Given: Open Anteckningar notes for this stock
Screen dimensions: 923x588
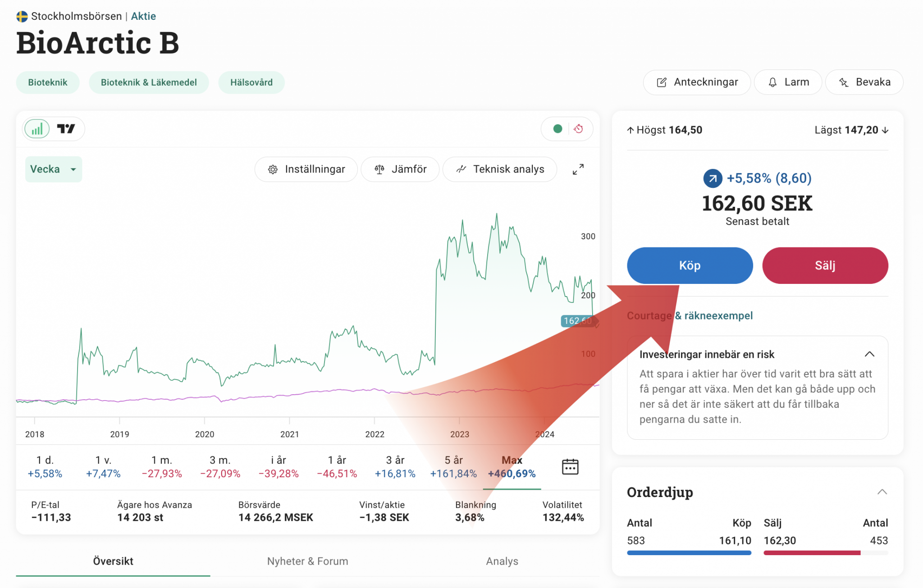Looking at the screenshot, I should (697, 82).
